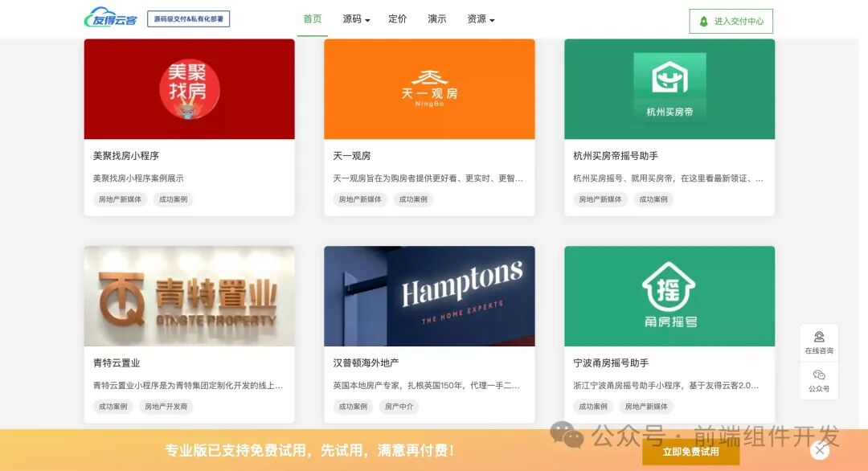This screenshot has width=868, height=471.
Task: Click the 杭州买房帝 green house icon
Action: (x=669, y=80)
